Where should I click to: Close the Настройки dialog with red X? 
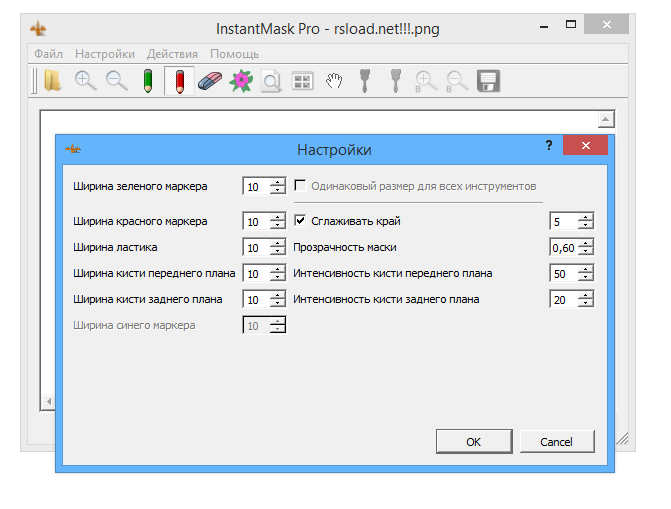coord(585,146)
